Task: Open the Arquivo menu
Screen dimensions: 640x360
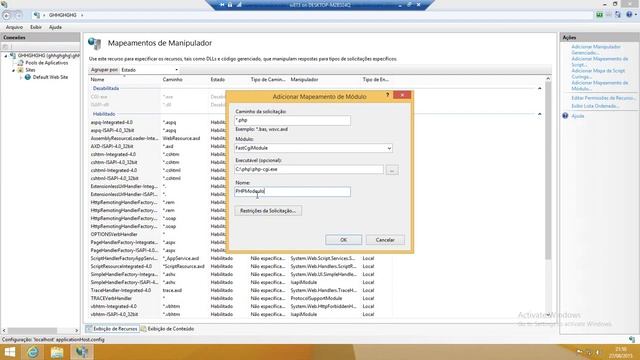Action: [x=14, y=27]
